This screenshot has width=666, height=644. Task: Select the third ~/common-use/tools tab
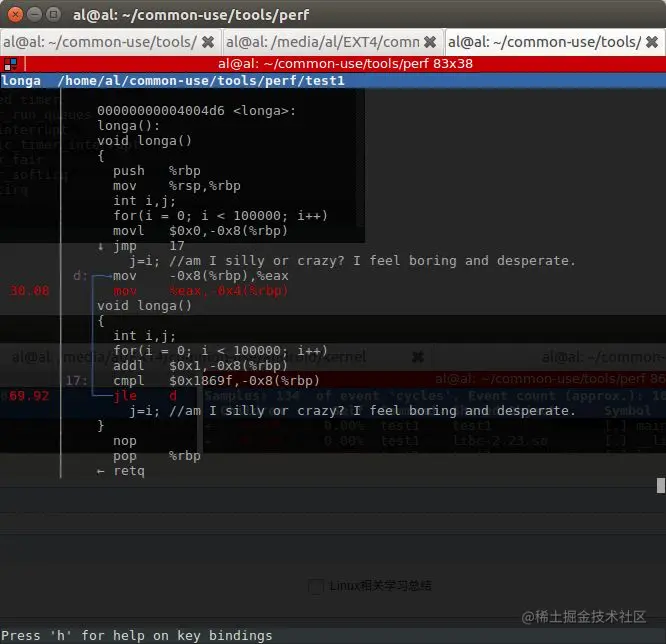click(545, 42)
